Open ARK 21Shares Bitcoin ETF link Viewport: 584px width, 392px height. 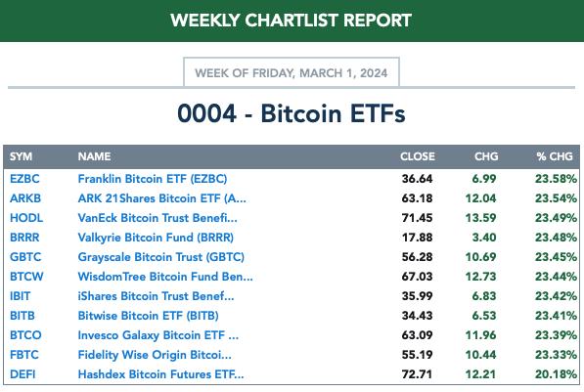coord(162,198)
